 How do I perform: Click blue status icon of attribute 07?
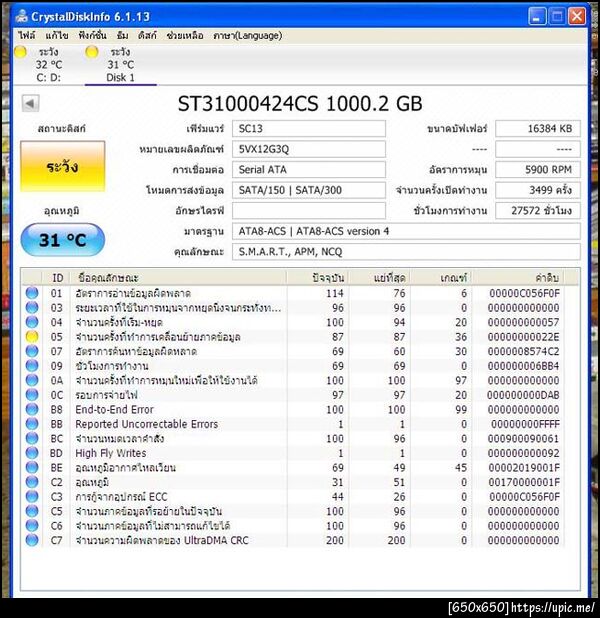32,351
